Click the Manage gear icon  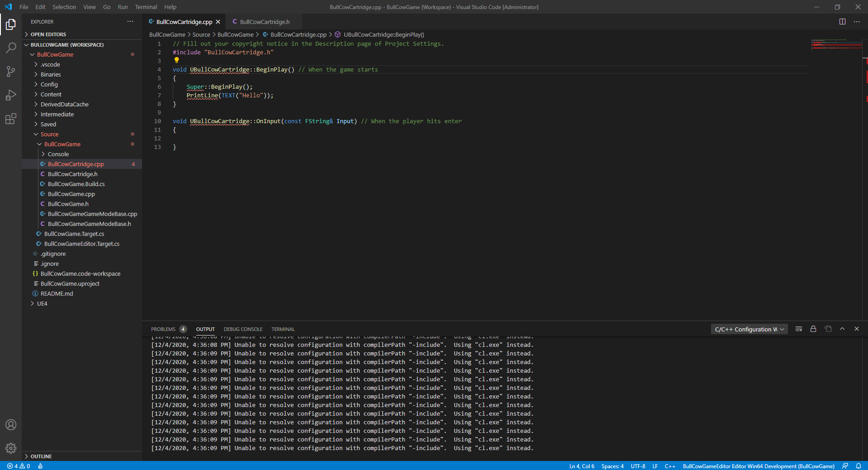tap(11, 448)
